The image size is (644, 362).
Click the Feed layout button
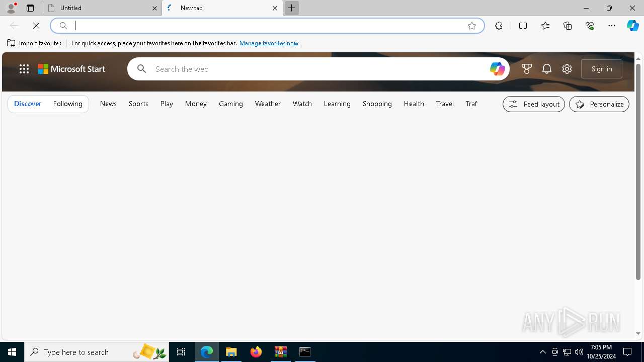[x=534, y=104]
